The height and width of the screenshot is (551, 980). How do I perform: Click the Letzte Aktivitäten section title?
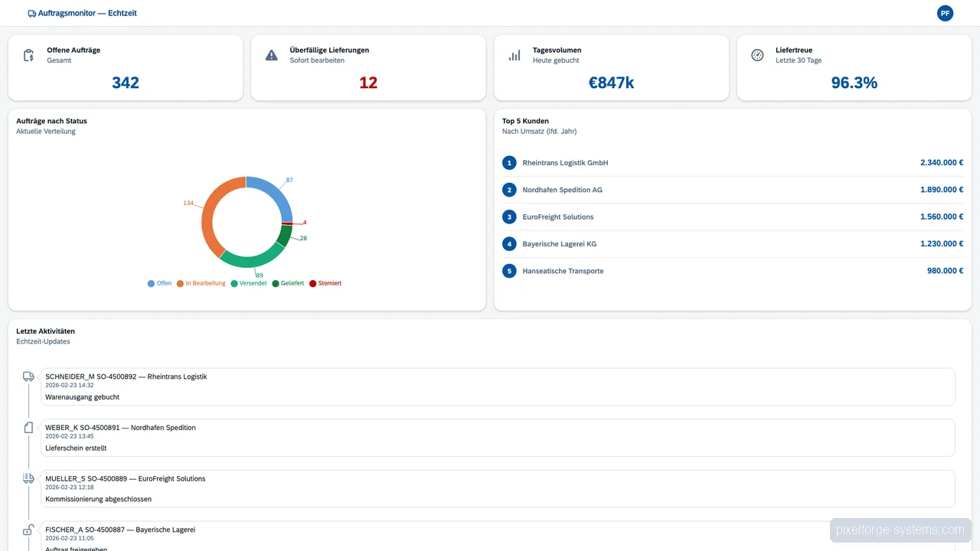click(45, 331)
